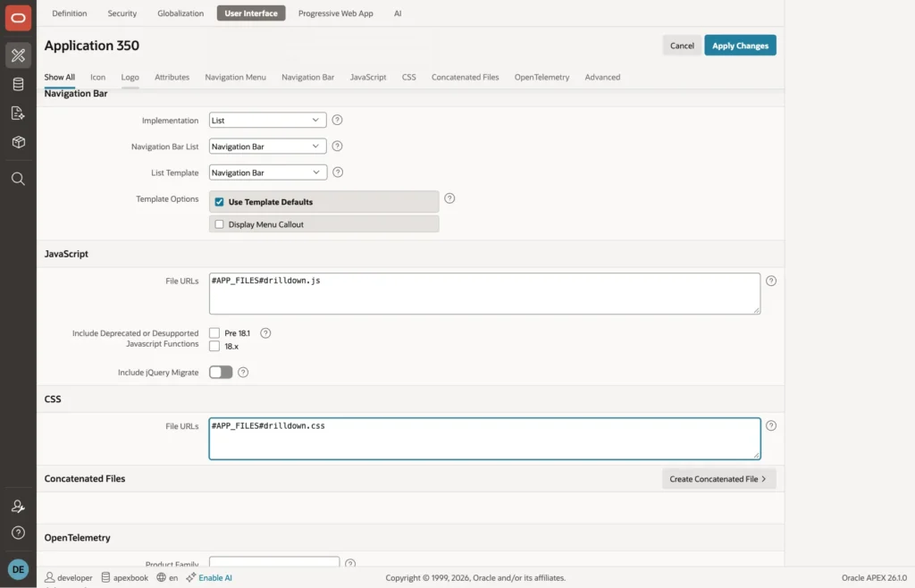Focus the JavaScript File URLs textarea
Image resolution: width=915 pixels, height=588 pixels.
pos(484,293)
